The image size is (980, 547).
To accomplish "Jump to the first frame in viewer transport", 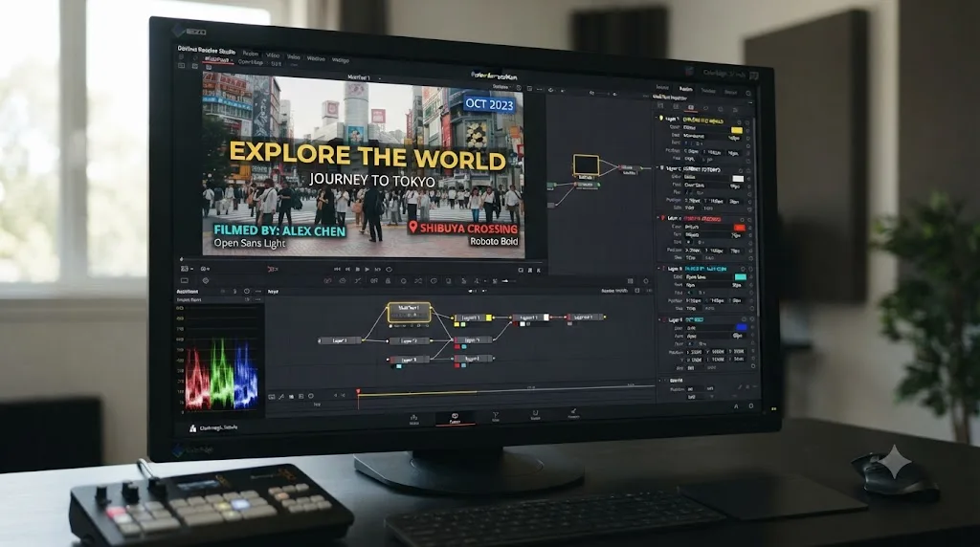I will [x=338, y=269].
